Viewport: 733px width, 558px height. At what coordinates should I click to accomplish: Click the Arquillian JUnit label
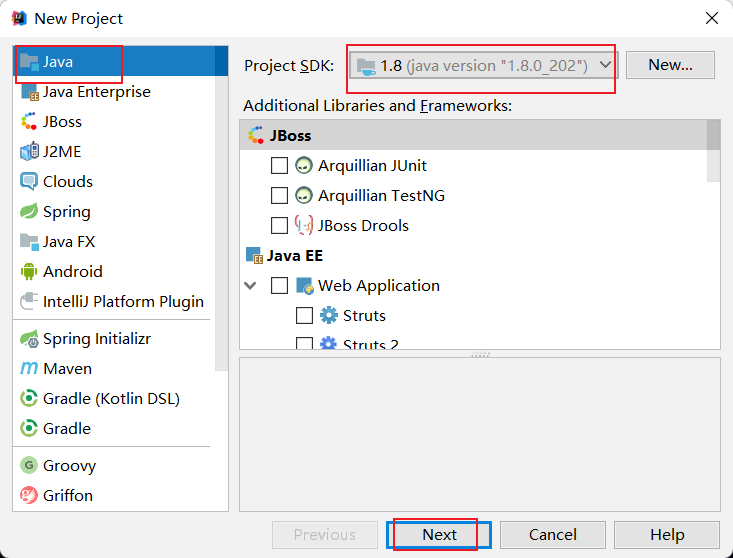pos(372,165)
